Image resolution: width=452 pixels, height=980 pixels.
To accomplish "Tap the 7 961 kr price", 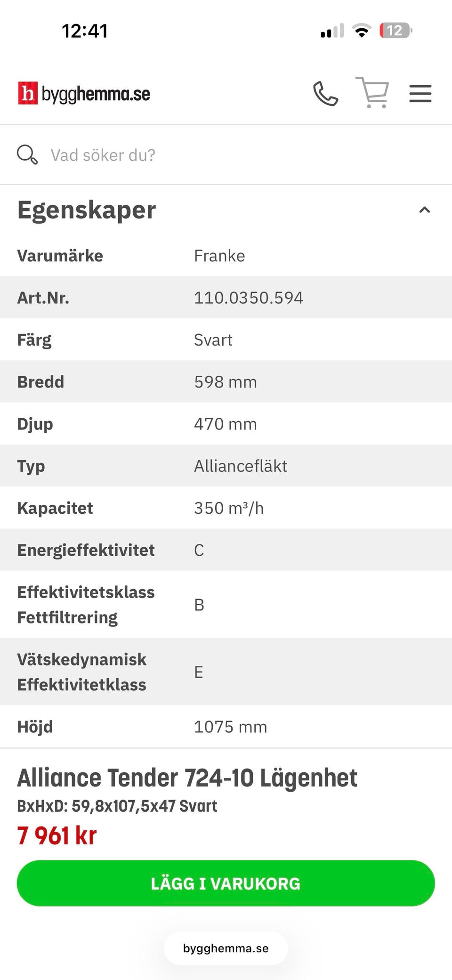I will click(x=57, y=836).
